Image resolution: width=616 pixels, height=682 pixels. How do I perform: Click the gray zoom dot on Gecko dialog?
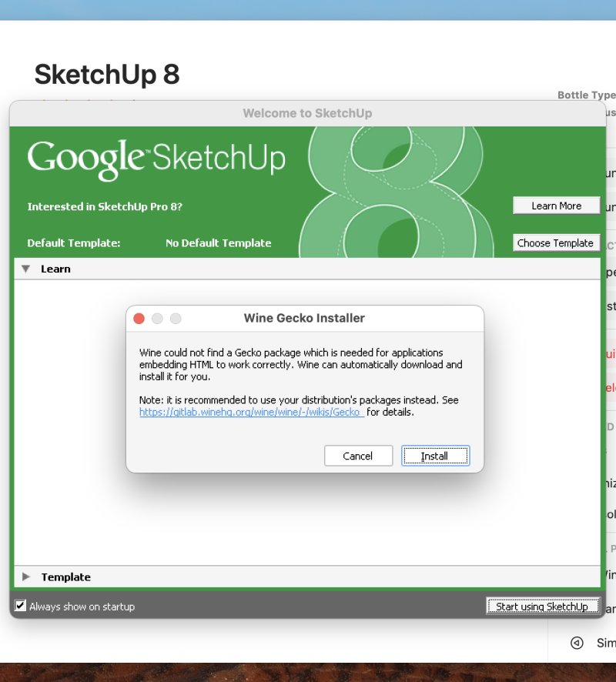tap(176, 318)
